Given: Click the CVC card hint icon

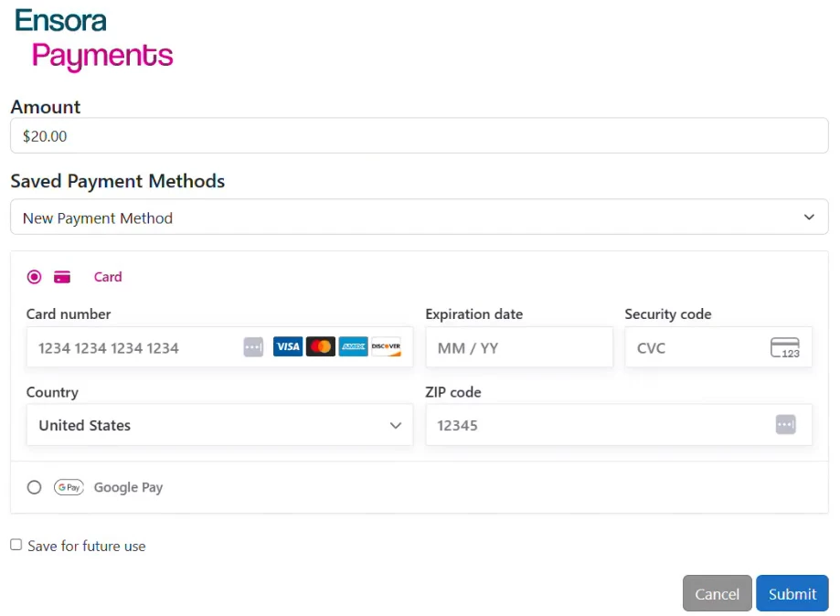Looking at the screenshot, I should [x=784, y=348].
